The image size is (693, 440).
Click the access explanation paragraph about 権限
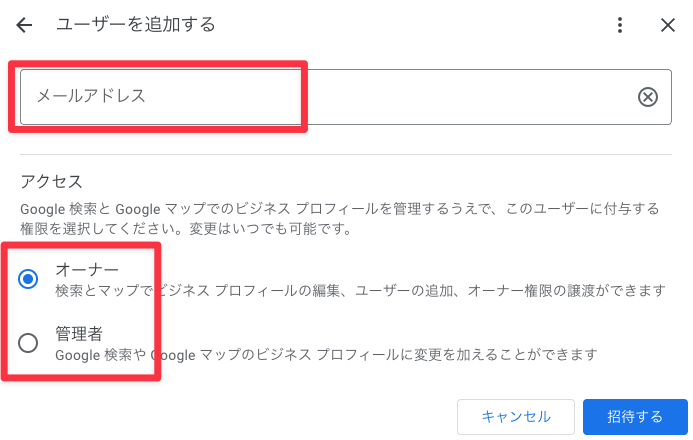pos(339,219)
